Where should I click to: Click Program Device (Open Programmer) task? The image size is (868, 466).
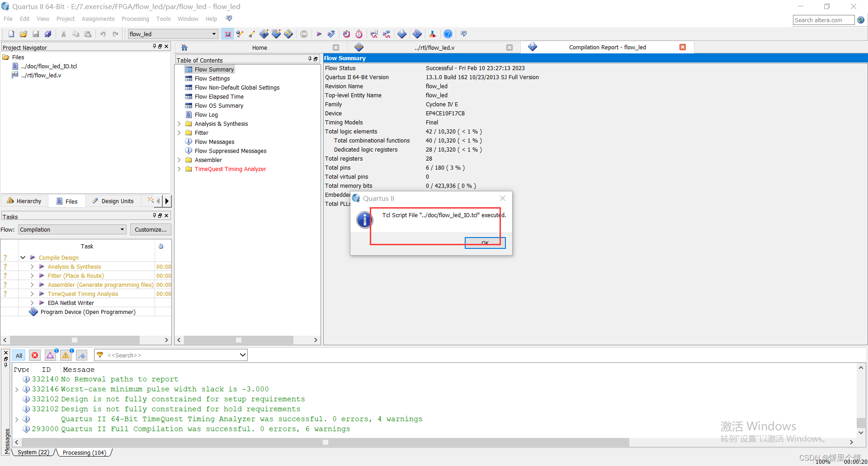(88, 312)
